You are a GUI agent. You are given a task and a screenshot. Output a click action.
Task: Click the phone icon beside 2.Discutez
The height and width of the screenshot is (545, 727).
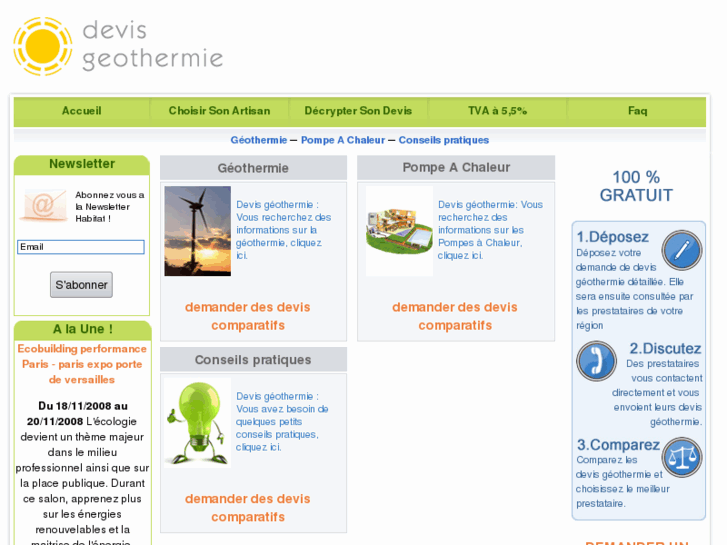coord(596,361)
